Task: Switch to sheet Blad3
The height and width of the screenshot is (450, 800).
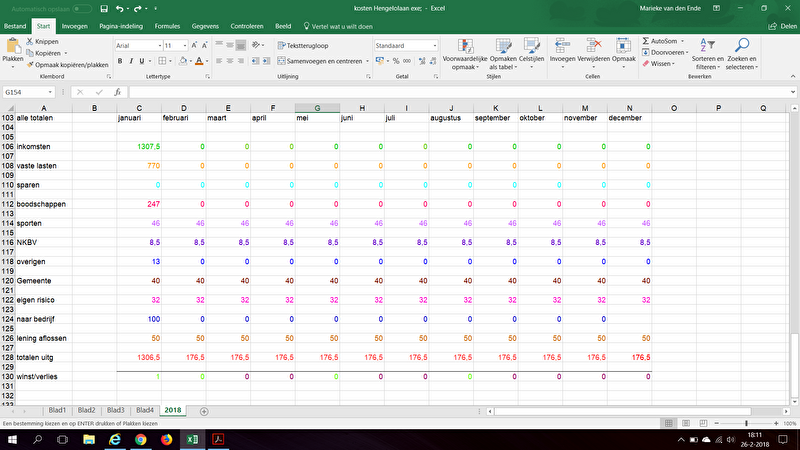Action: pyautogui.click(x=116, y=410)
